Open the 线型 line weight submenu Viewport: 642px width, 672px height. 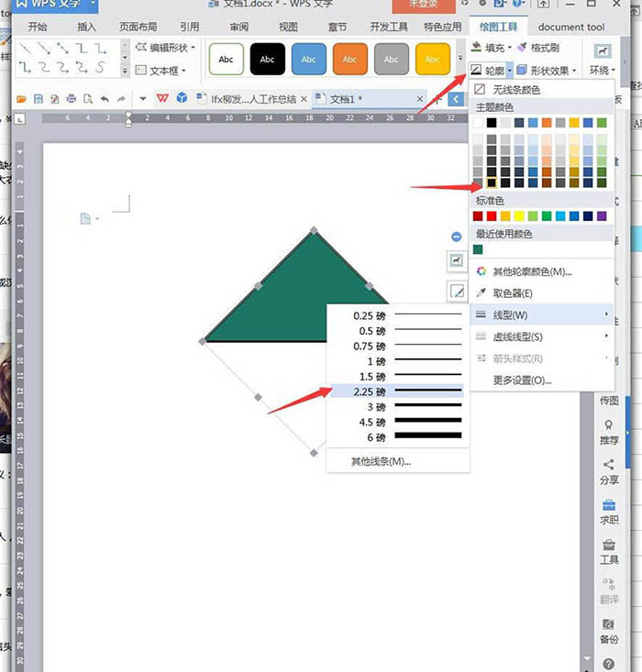541,315
